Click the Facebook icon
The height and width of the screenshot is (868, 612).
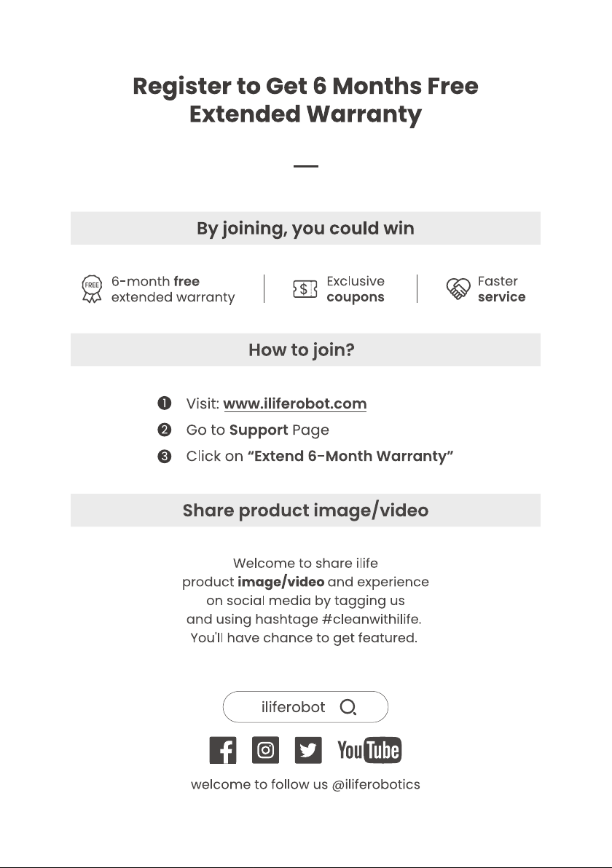pos(223,750)
